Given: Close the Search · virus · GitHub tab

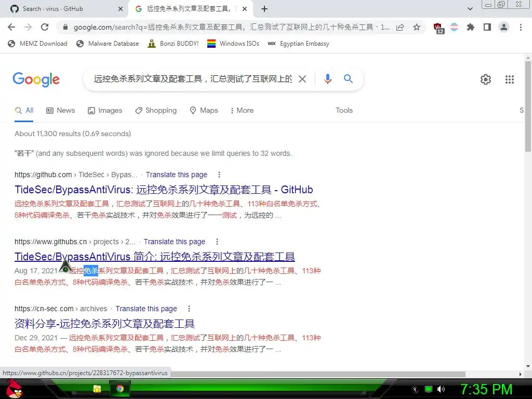Looking at the screenshot, I should 121,9.
